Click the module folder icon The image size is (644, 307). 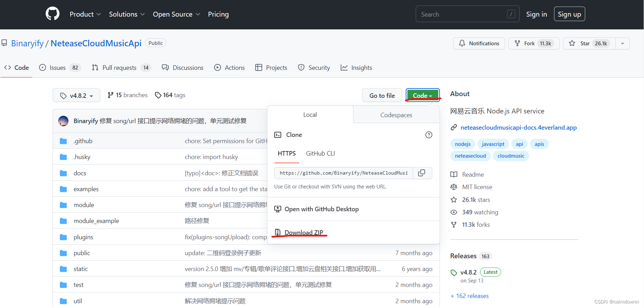(63, 205)
